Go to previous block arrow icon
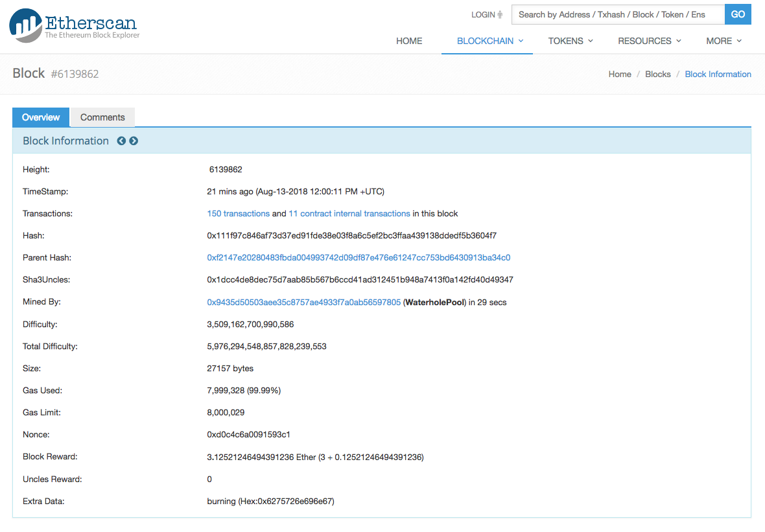This screenshot has height=532, width=765. (x=121, y=141)
